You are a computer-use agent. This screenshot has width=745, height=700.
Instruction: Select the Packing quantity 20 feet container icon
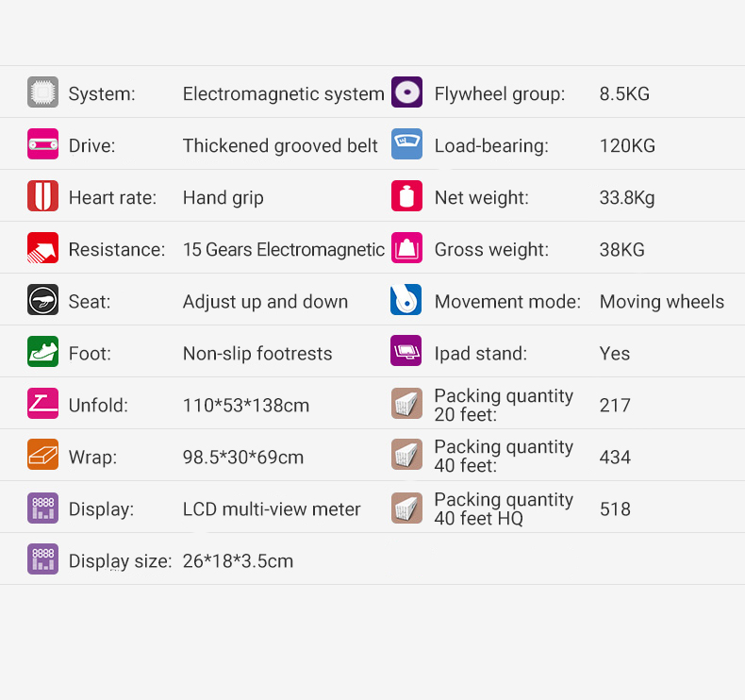406,404
